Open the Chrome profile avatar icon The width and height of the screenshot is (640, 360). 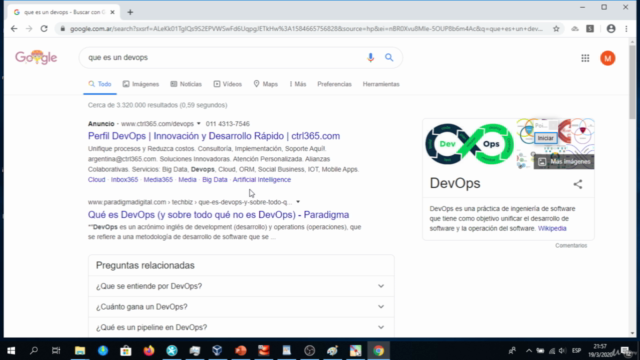pos(611,29)
